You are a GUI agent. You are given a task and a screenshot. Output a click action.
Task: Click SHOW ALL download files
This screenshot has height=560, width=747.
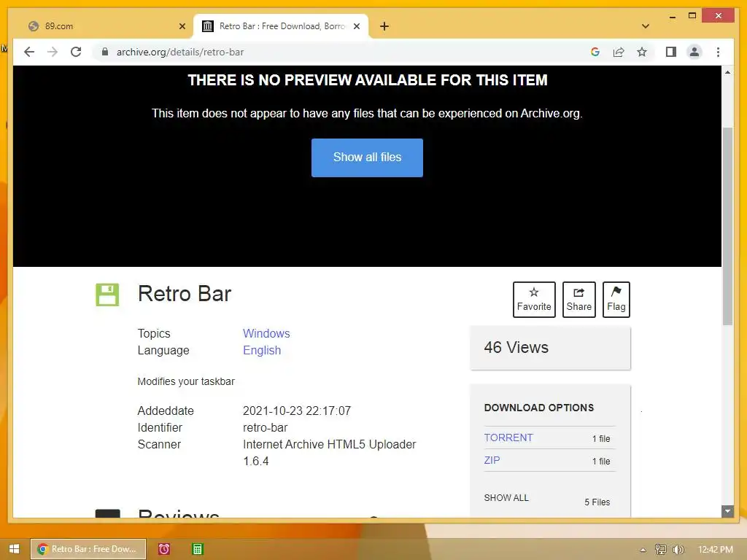(x=506, y=497)
